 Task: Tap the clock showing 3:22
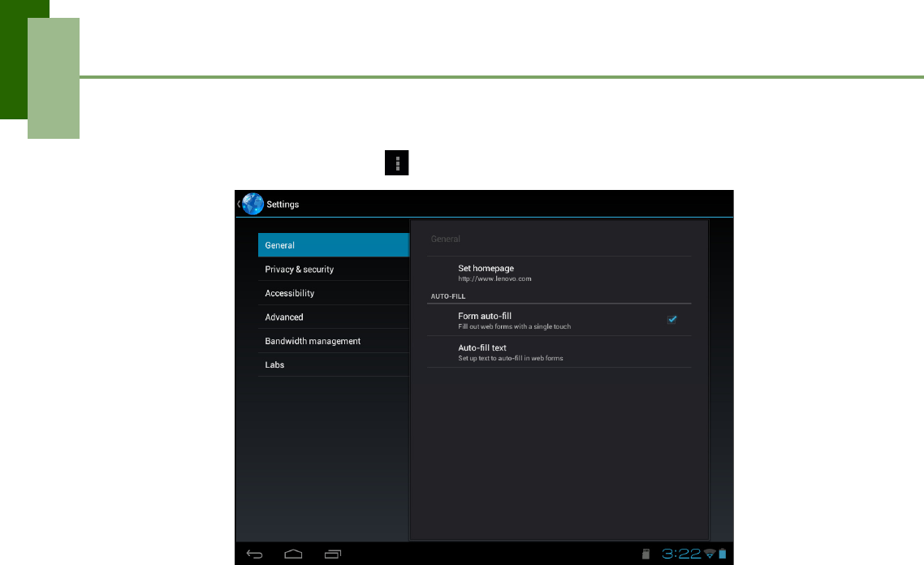[680, 554]
